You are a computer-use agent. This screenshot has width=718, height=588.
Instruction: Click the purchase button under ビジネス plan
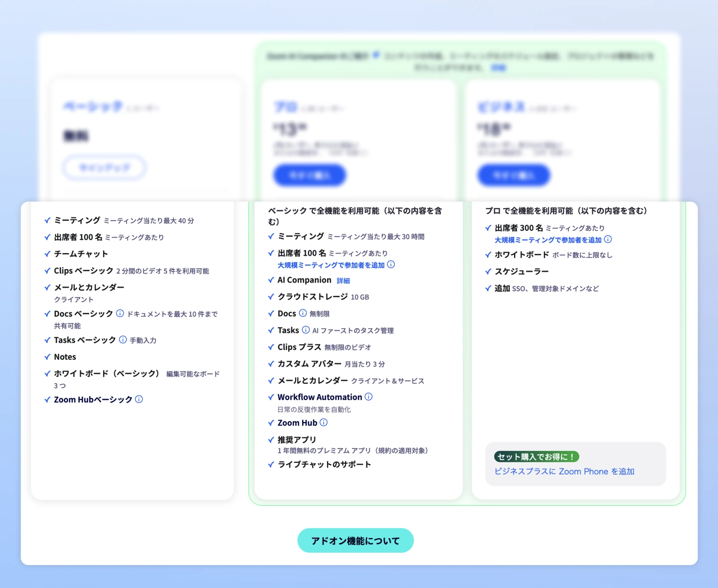coord(514,175)
